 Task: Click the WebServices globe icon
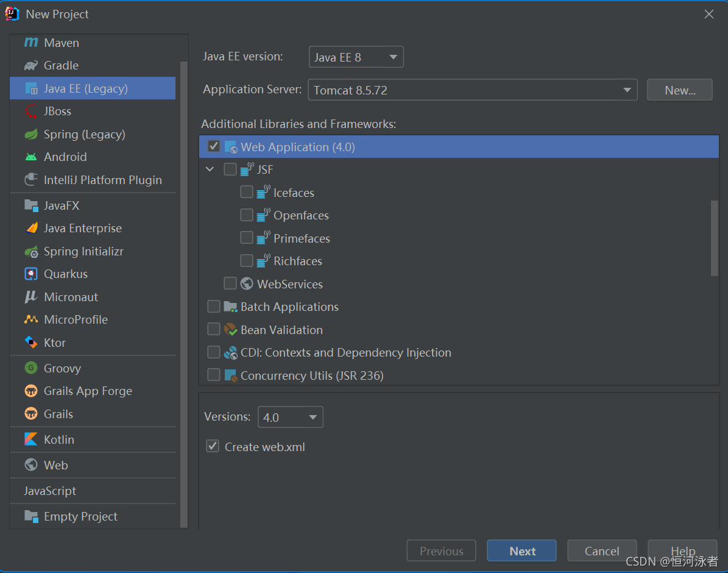point(247,283)
